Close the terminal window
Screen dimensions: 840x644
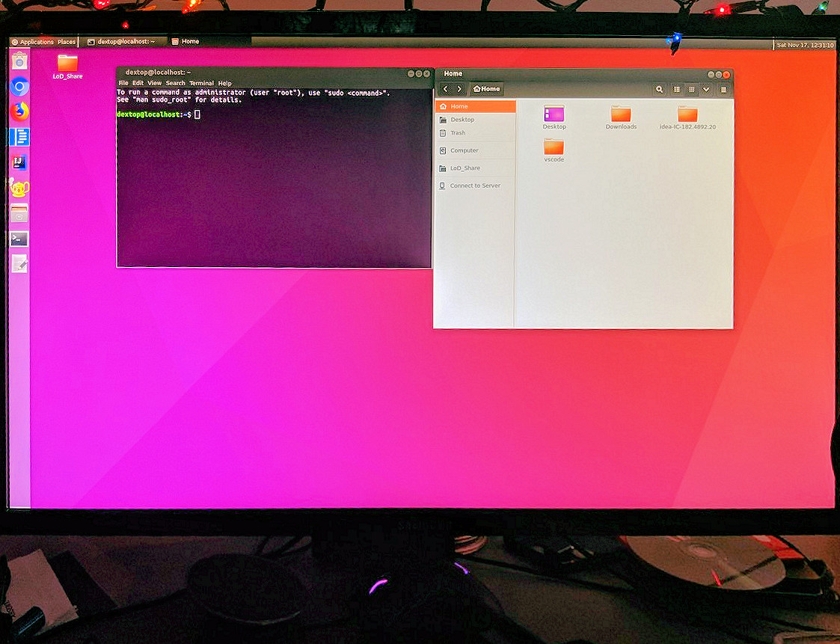pyautogui.click(x=427, y=73)
